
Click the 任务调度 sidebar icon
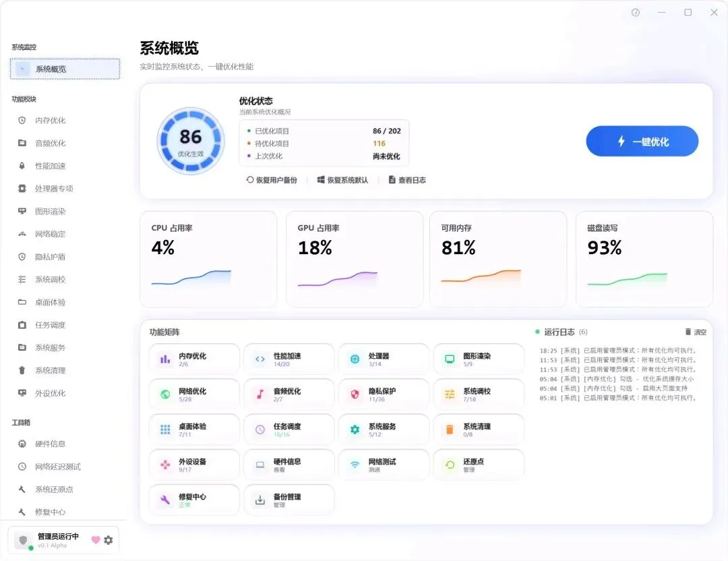click(x=22, y=325)
